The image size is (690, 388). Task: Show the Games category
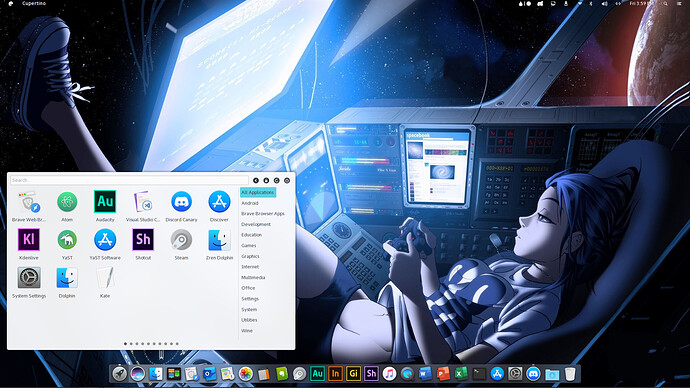pyautogui.click(x=249, y=245)
